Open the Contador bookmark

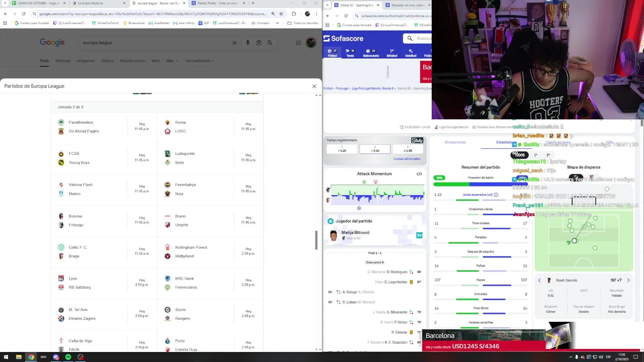pyautogui.click(x=260, y=23)
